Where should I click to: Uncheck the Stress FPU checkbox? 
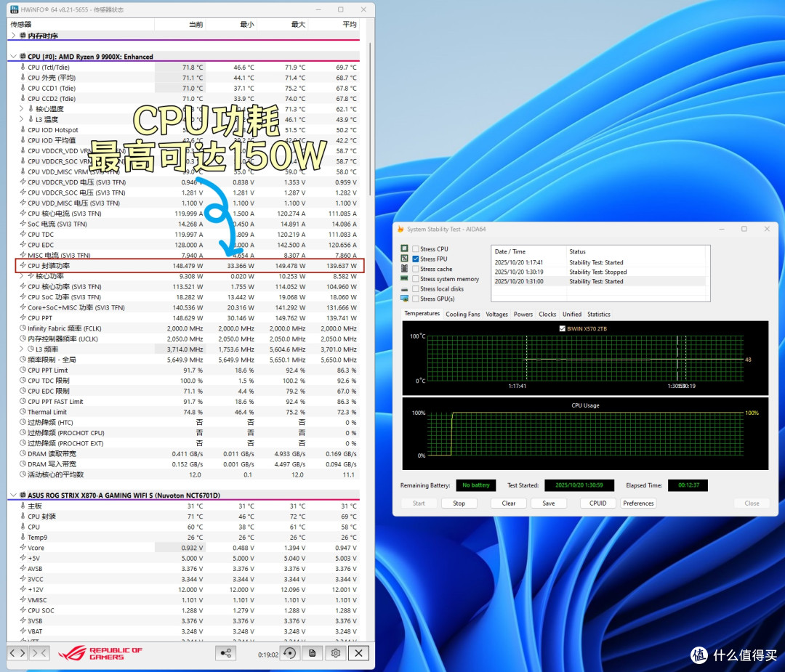pos(416,259)
